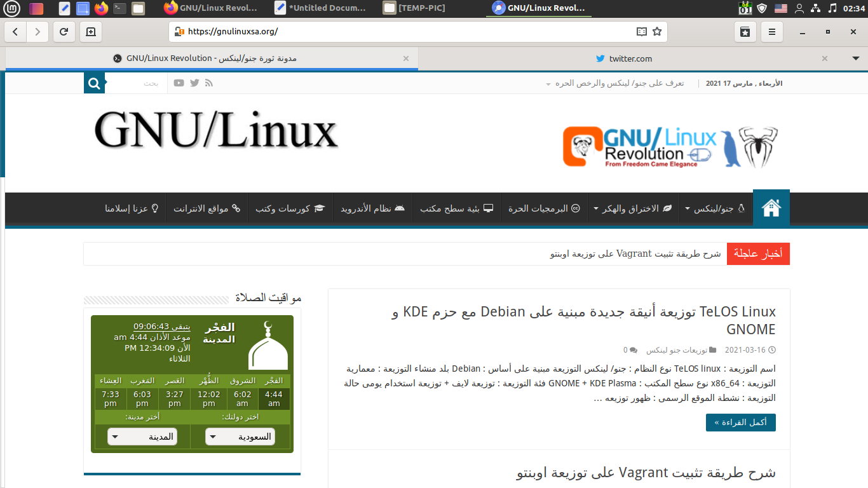Click the site security lock icon

(180, 31)
